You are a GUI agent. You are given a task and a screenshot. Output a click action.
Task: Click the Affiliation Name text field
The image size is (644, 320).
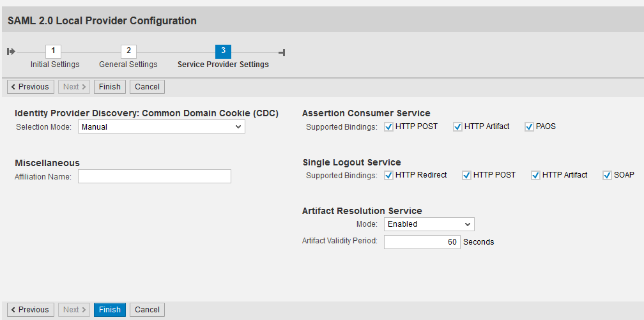click(155, 176)
